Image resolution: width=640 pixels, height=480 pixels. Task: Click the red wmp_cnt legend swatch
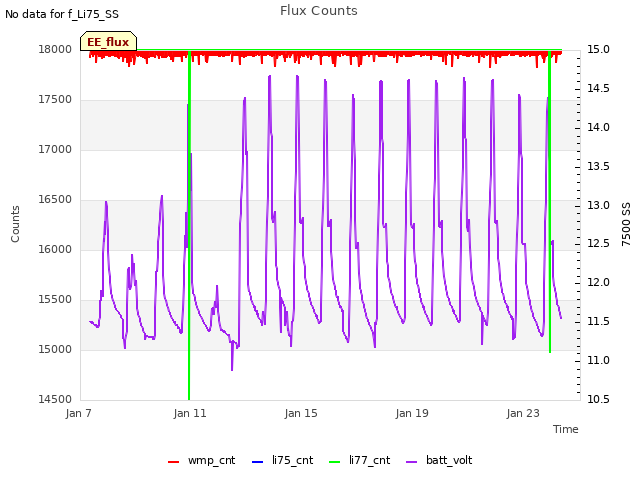[173, 462]
